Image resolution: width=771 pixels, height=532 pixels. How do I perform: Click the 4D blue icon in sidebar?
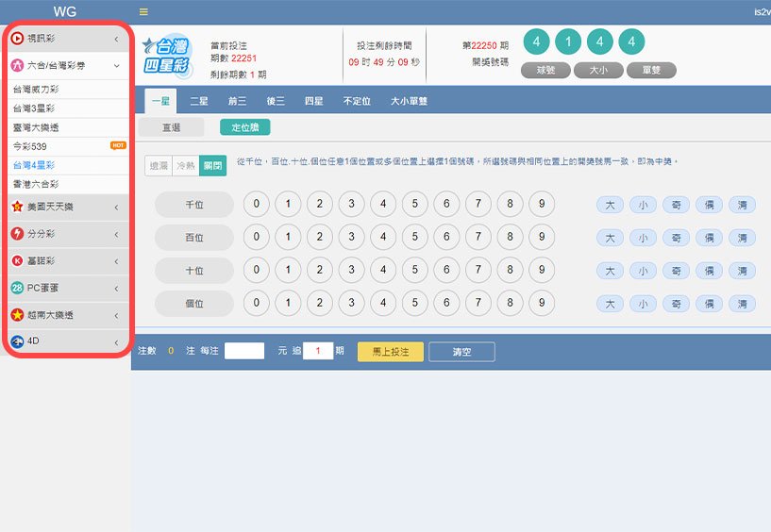[17, 341]
